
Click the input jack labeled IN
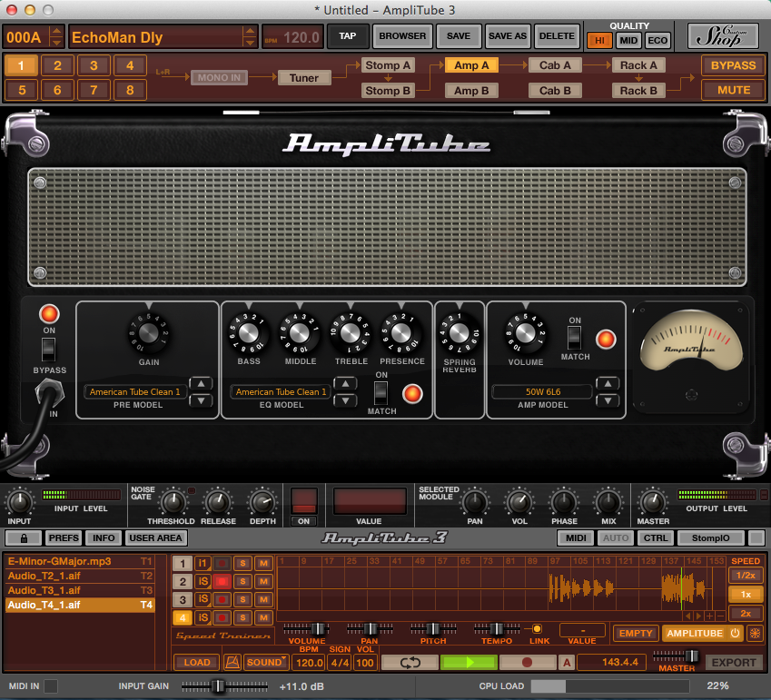(50, 393)
